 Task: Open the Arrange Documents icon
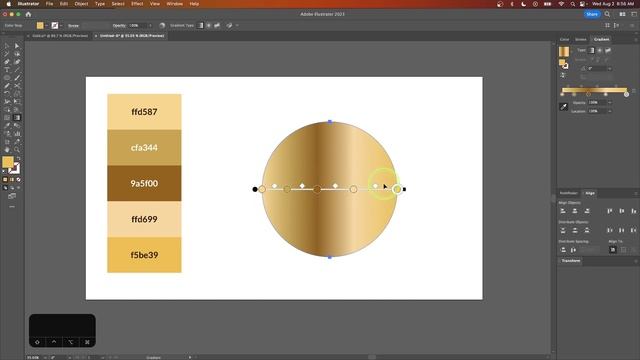click(x=622, y=14)
